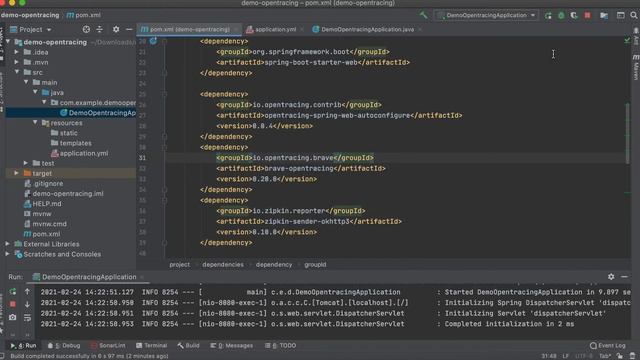The image size is (640, 360).
Task: Click the red Stop icon in top toolbar
Action: pos(587,16)
